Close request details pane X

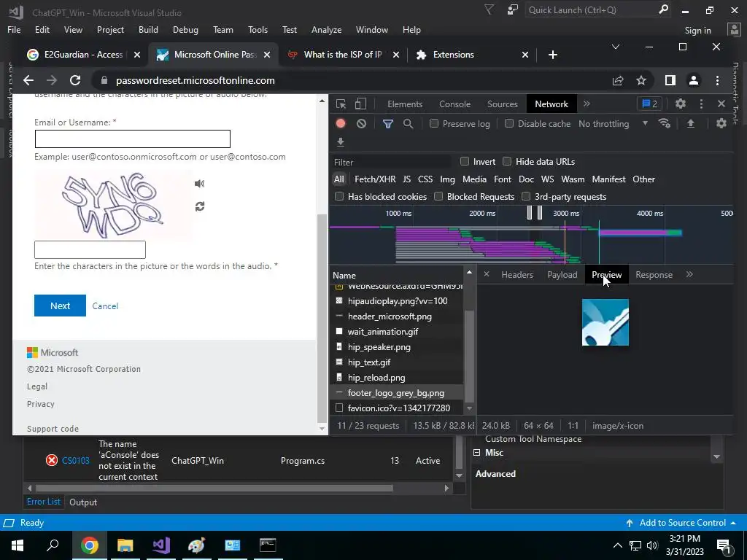click(x=487, y=274)
